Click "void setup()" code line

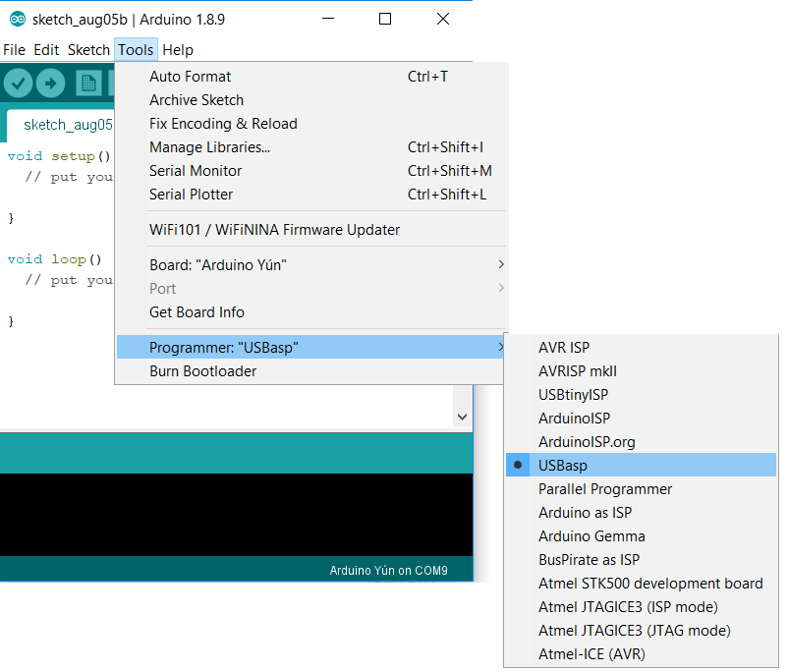click(x=59, y=156)
